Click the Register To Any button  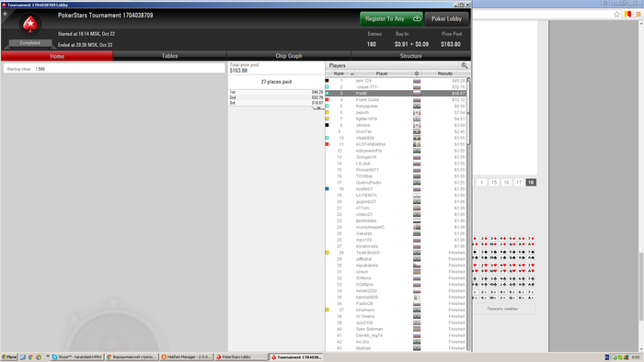click(391, 19)
